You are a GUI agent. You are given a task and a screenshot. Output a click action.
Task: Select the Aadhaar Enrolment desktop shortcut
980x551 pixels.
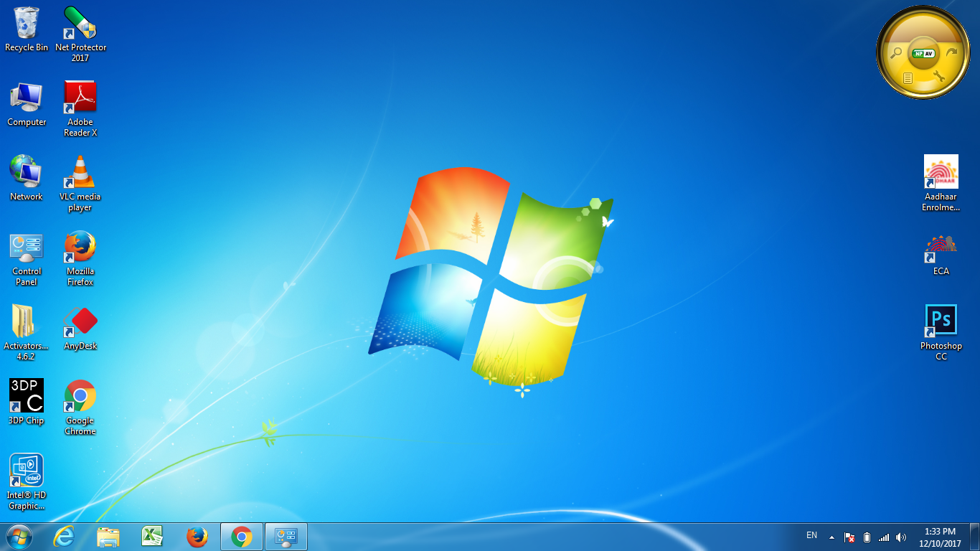click(x=941, y=184)
